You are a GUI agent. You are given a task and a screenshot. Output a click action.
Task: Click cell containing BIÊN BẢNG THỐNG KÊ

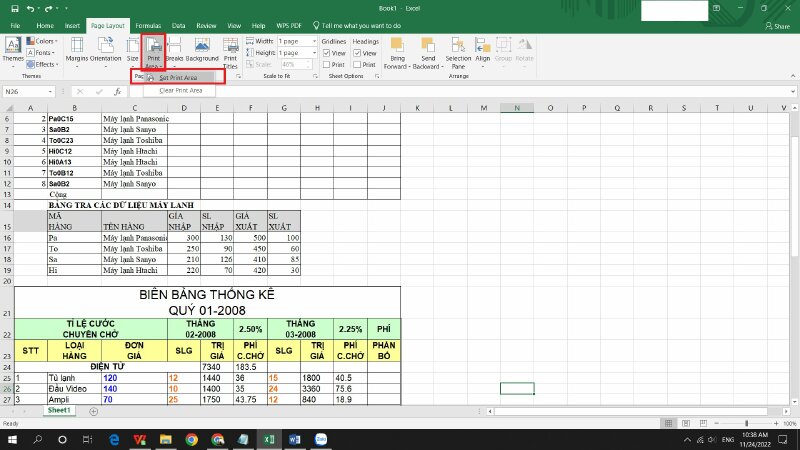click(x=207, y=302)
